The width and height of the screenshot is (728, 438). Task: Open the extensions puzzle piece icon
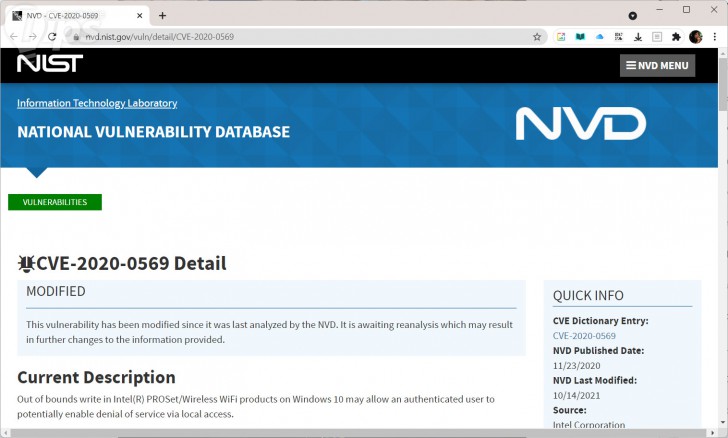tap(676, 37)
